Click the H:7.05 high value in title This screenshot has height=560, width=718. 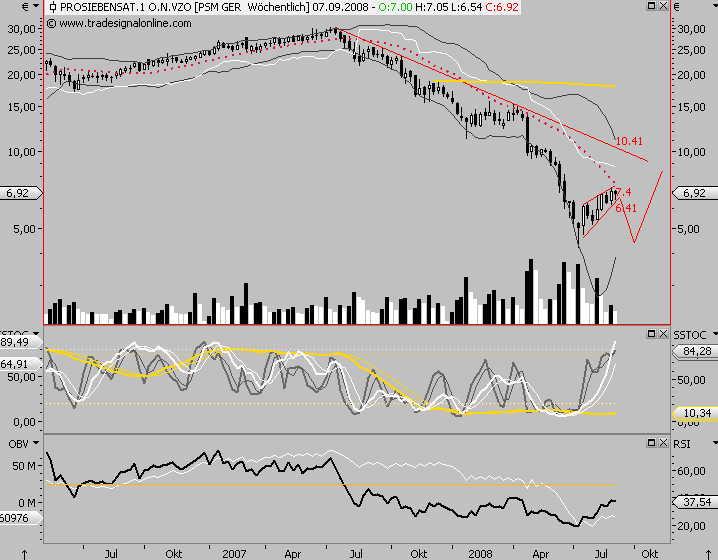432,7
